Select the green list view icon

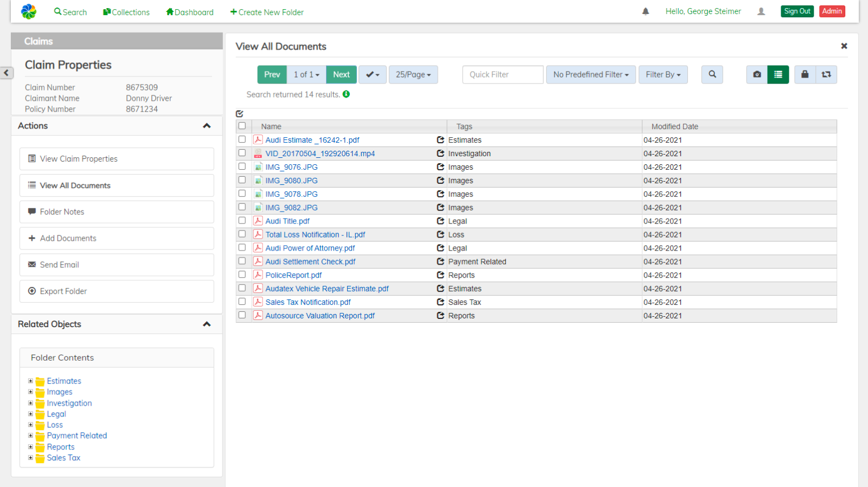coord(778,74)
